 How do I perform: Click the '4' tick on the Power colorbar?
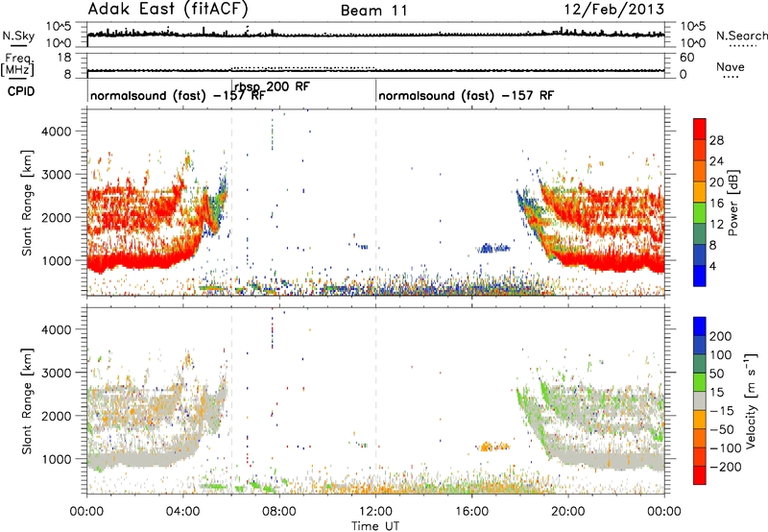tap(712, 266)
